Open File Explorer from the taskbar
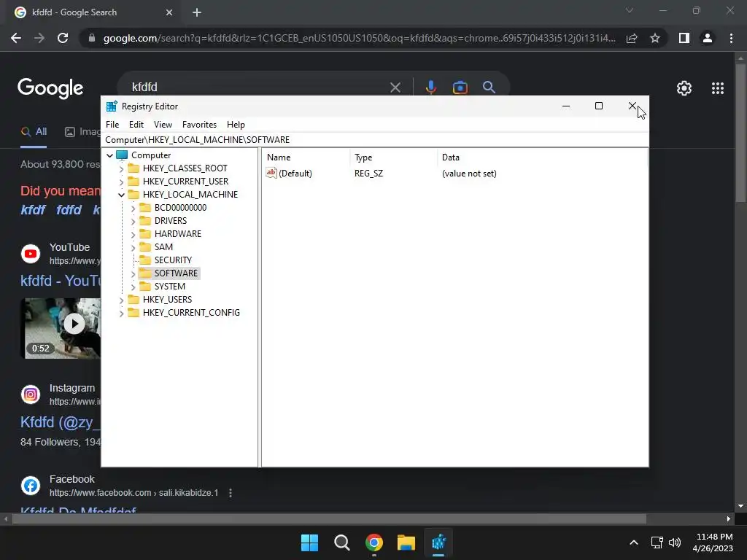The height and width of the screenshot is (560, 747). 406,542
